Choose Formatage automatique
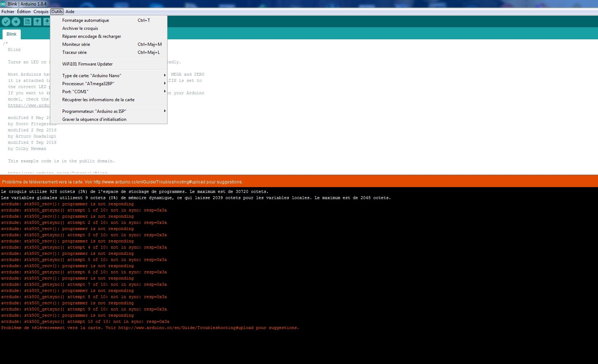 109,20
